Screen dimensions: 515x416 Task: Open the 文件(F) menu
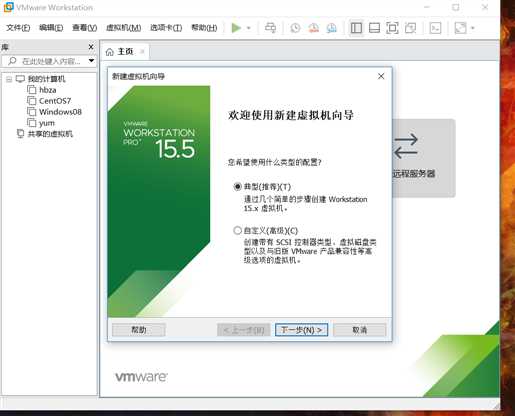[x=18, y=28]
